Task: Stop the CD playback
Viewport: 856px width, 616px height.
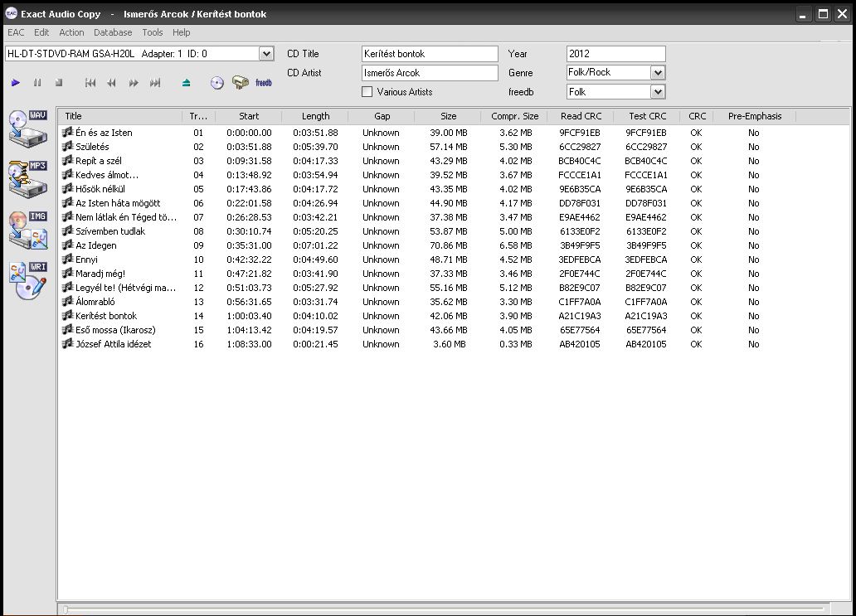Action: point(59,83)
